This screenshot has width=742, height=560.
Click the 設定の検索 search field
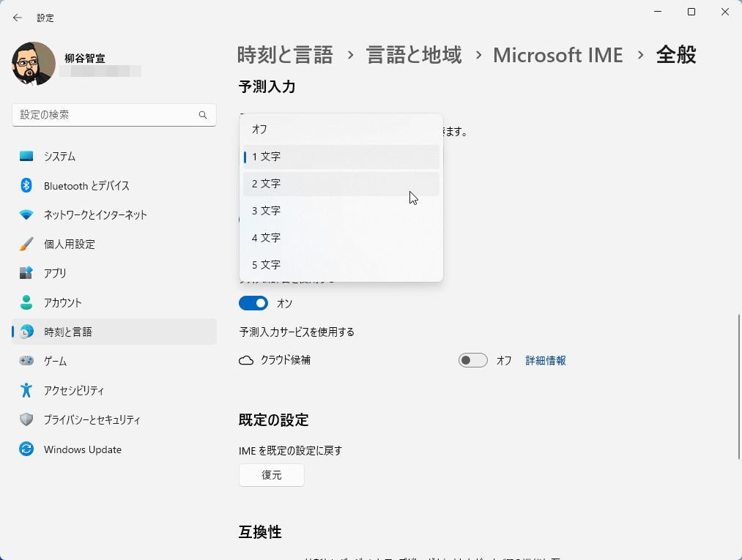(106, 115)
